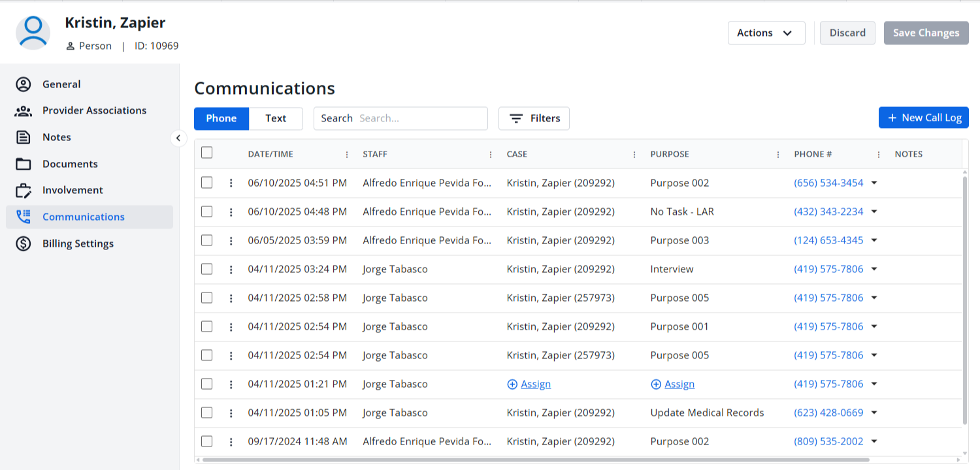Open Billing Settings section

(x=90, y=243)
